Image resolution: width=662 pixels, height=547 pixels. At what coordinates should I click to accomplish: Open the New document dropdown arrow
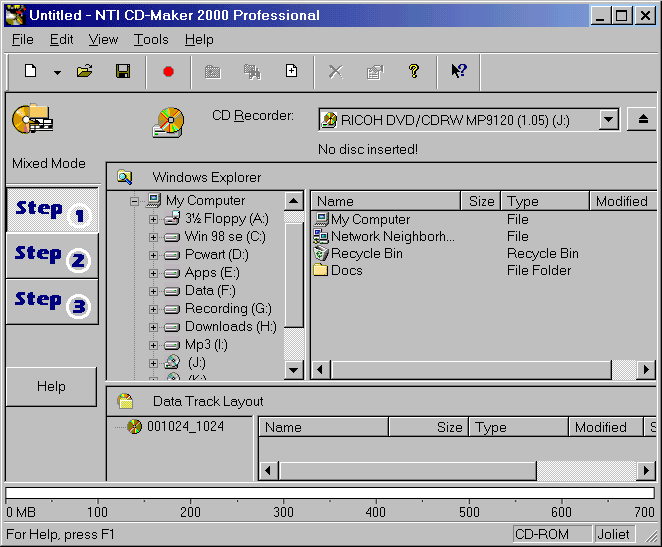(57, 72)
